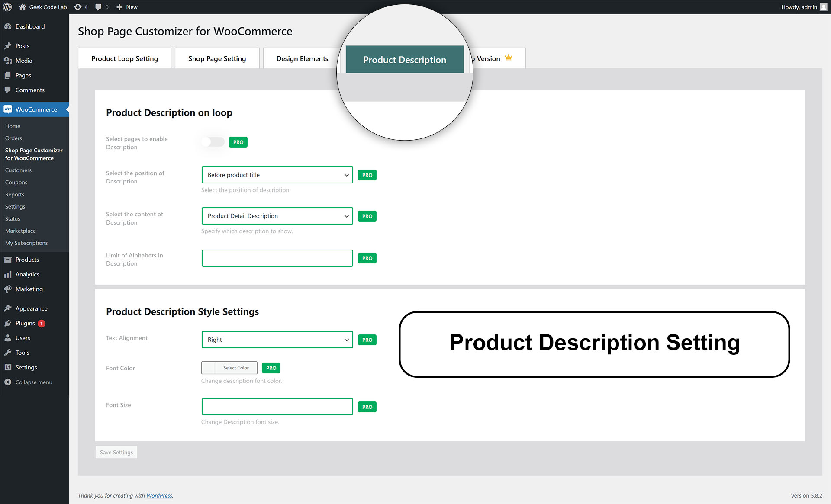831x504 pixels.
Task: Click the WordPress logo icon
Action: coord(7,7)
